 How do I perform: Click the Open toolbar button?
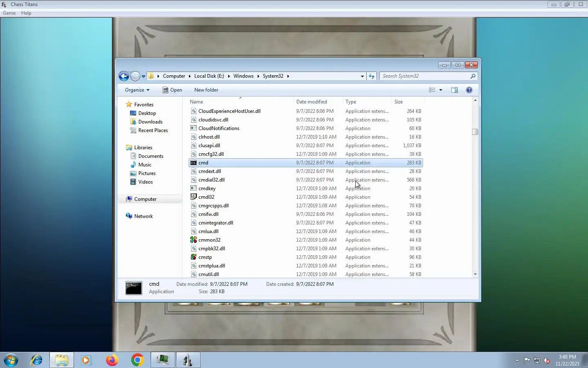(172, 90)
